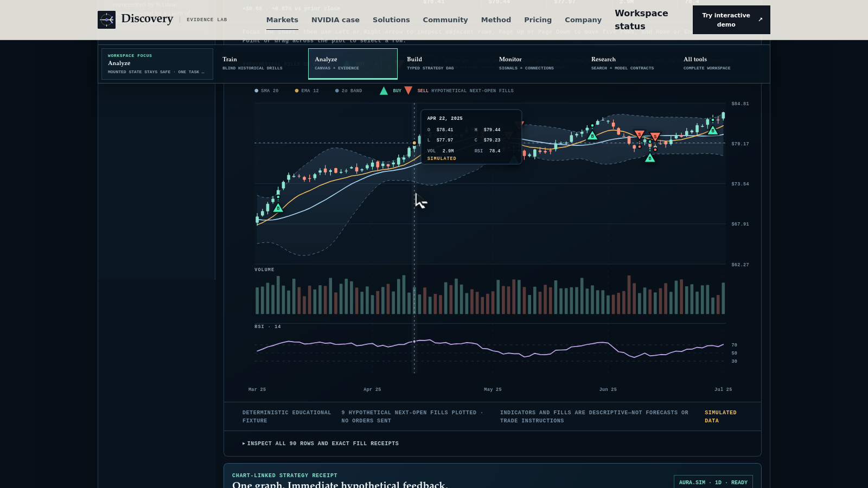The height and width of the screenshot is (488, 868).
Task: Click the AURA.SIM 1D READY badge
Action: tap(713, 482)
